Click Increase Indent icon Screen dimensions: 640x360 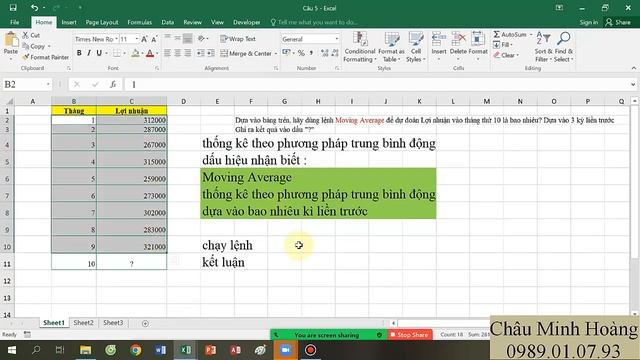point(211,53)
